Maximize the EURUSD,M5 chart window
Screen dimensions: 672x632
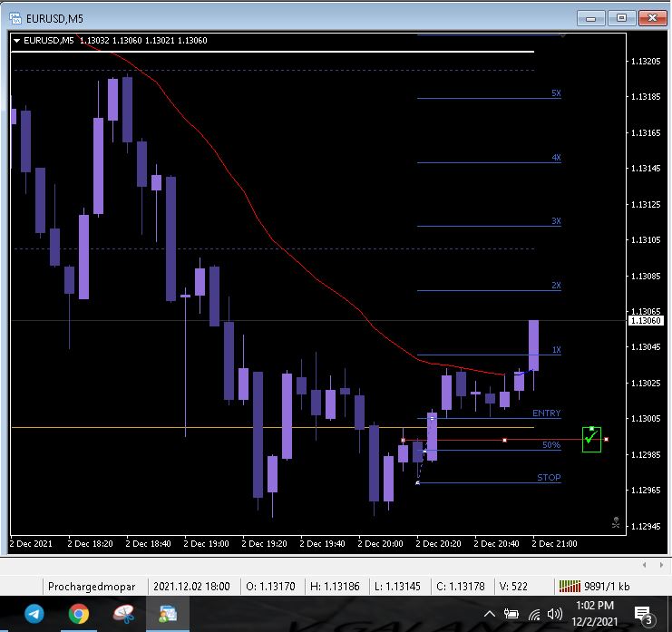(621, 18)
